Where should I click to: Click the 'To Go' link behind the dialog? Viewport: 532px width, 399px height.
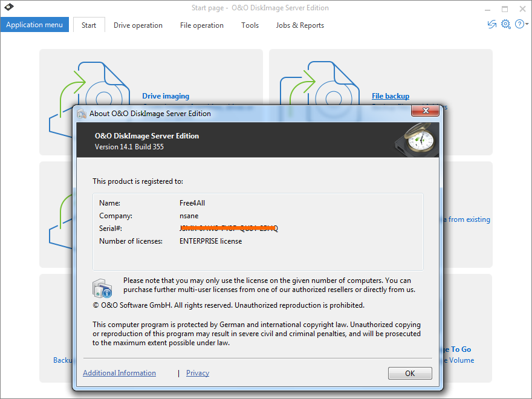pyautogui.click(x=458, y=349)
